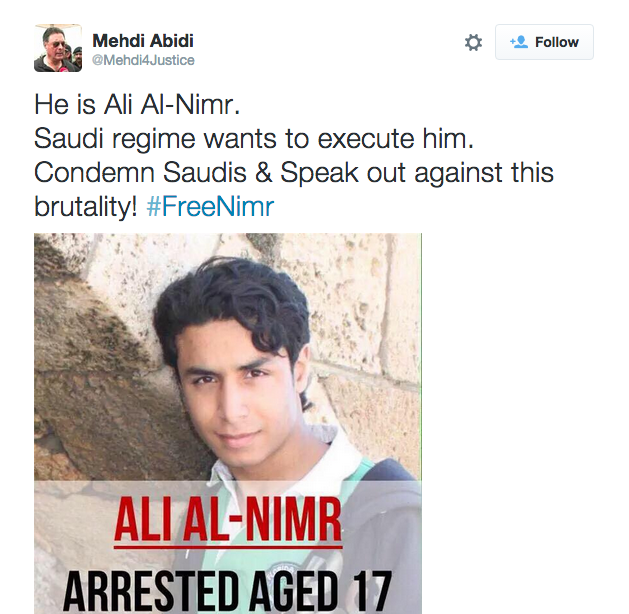629x614 pixels.
Task: Click the red underline beneath ALI AL-NIMR
Action: click(x=228, y=548)
